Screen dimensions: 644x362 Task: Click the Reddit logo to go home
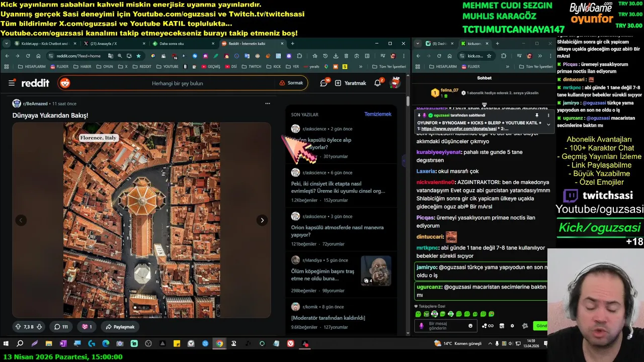click(35, 83)
